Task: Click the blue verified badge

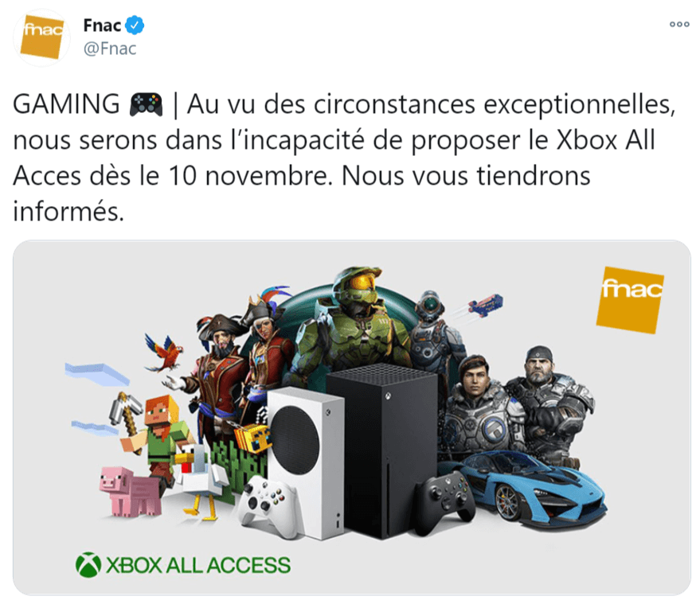Action: pos(136,25)
